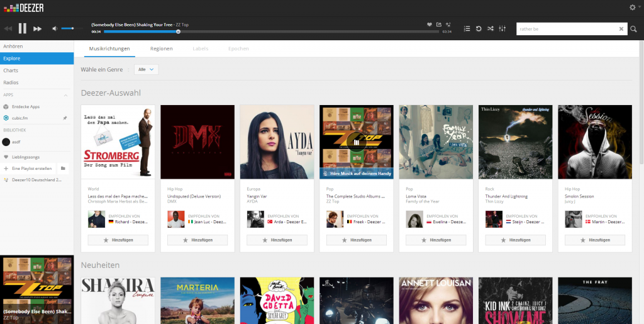Switch to the Regionen tab
644x324 pixels.
(x=162, y=48)
